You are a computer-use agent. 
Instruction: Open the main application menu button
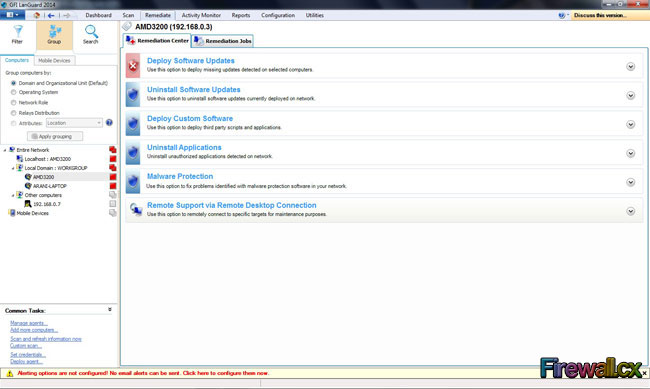pyautogui.click(x=12, y=15)
